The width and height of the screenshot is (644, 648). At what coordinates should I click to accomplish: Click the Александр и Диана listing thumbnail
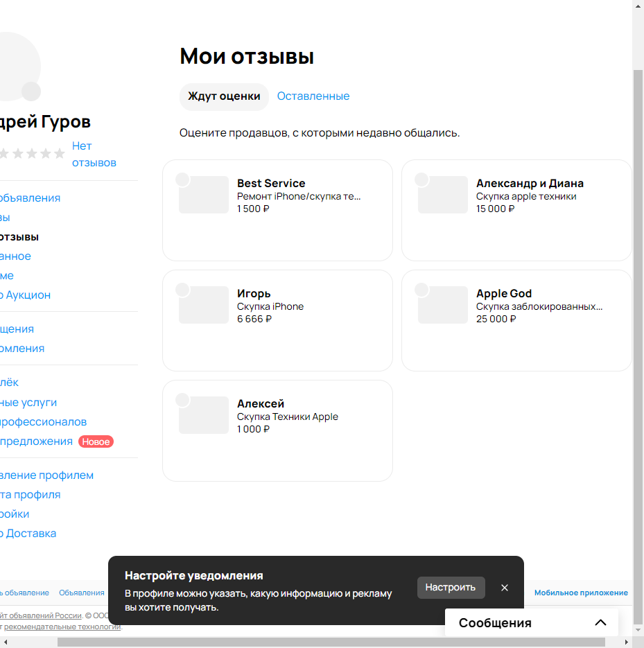click(443, 195)
